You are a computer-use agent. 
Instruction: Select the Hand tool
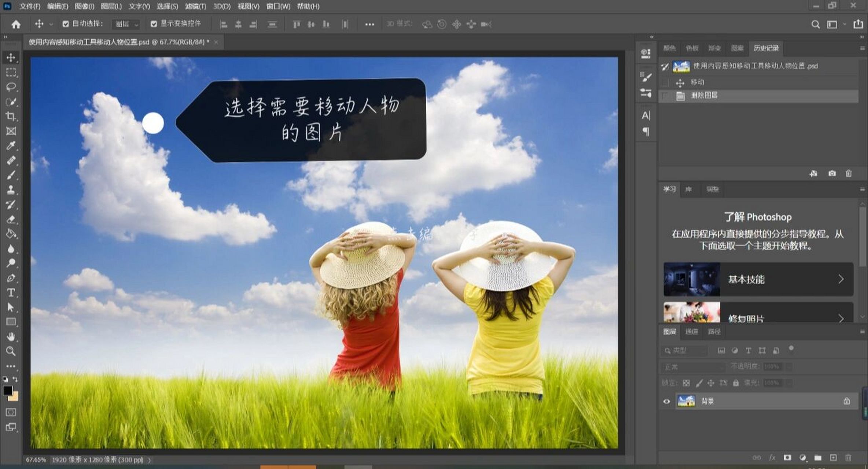coord(11,337)
